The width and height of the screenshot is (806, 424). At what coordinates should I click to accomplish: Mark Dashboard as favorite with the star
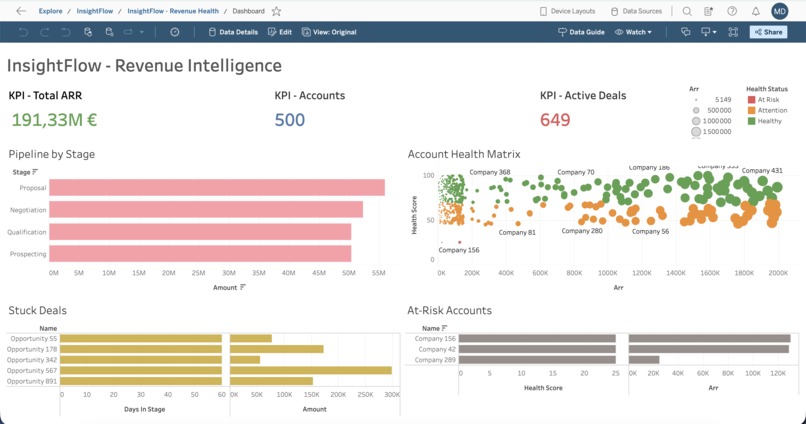[x=277, y=11]
